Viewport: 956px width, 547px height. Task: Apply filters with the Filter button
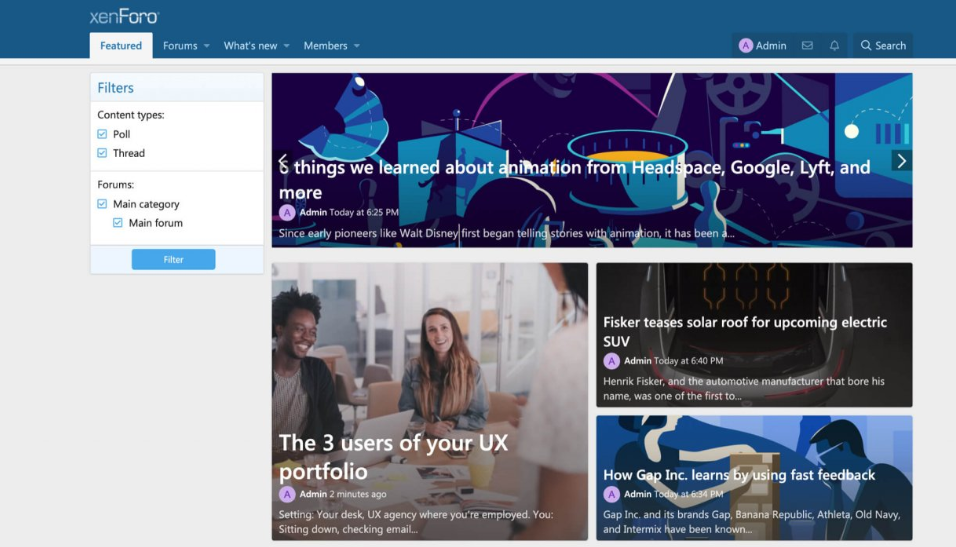click(173, 259)
